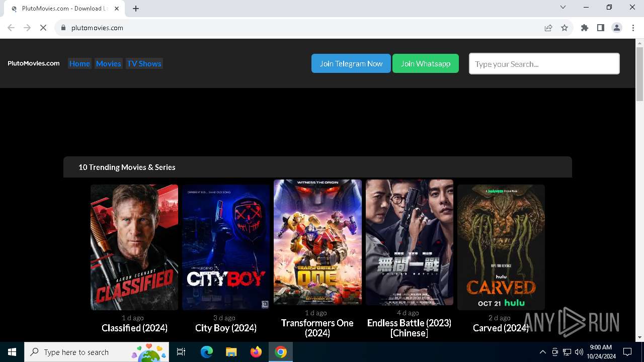Show hidden system tray icons
644x362 pixels.
(x=542, y=352)
